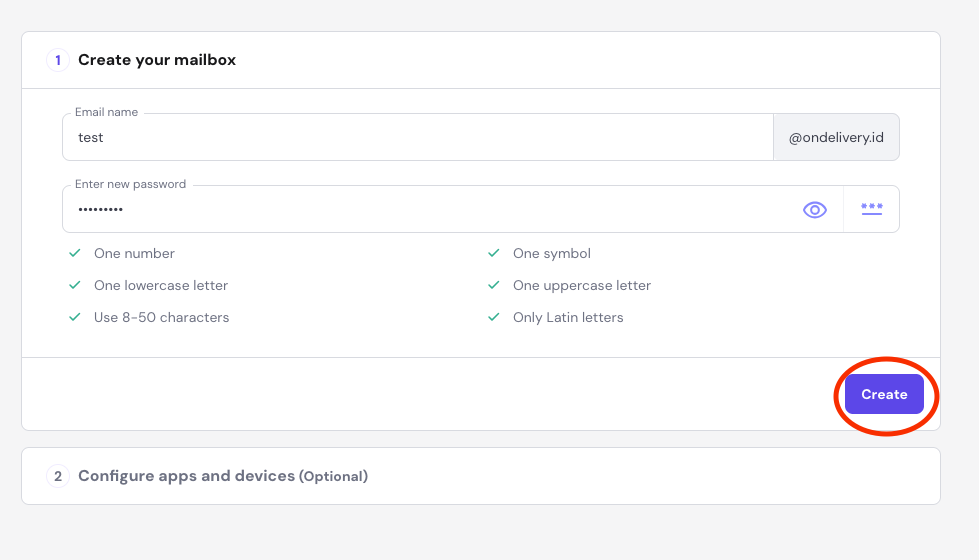Click the checkmark beside One number

tap(74, 254)
